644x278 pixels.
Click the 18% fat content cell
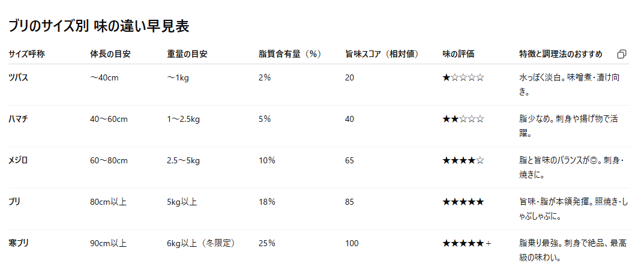coord(266,202)
